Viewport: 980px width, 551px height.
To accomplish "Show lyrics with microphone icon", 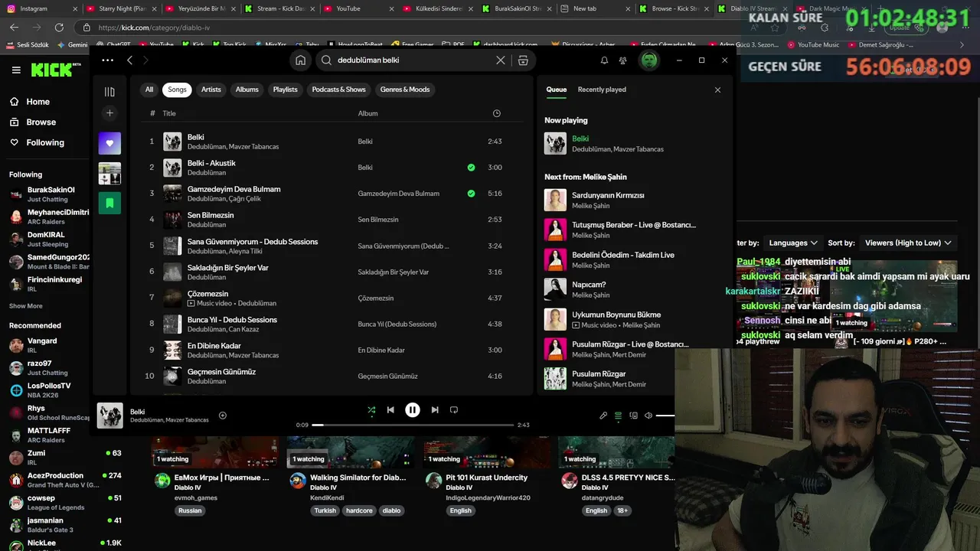I will [x=603, y=416].
